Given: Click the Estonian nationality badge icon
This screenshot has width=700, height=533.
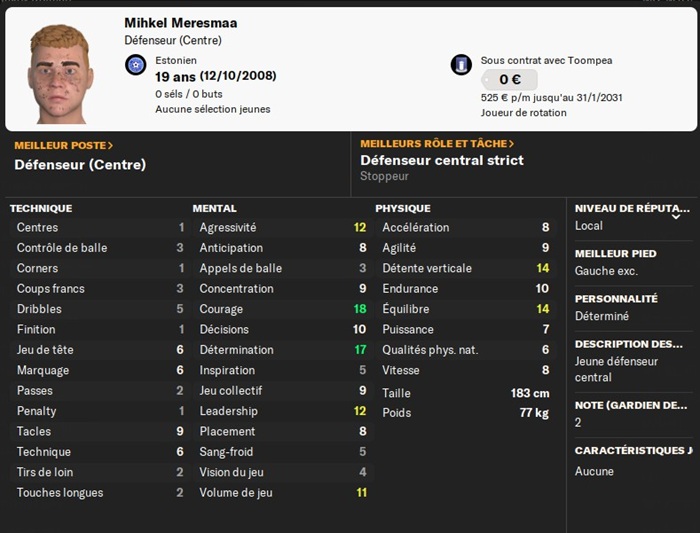Looking at the screenshot, I should coord(136,65).
